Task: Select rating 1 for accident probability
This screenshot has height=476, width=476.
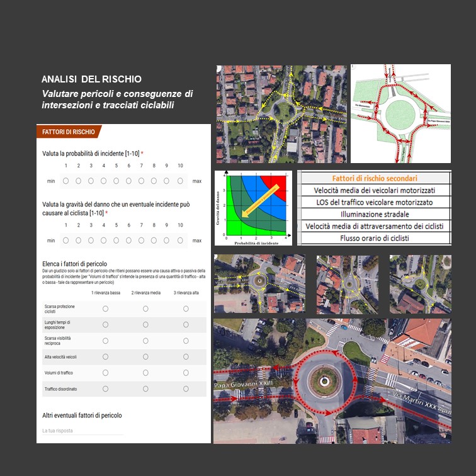Action: click(x=65, y=181)
